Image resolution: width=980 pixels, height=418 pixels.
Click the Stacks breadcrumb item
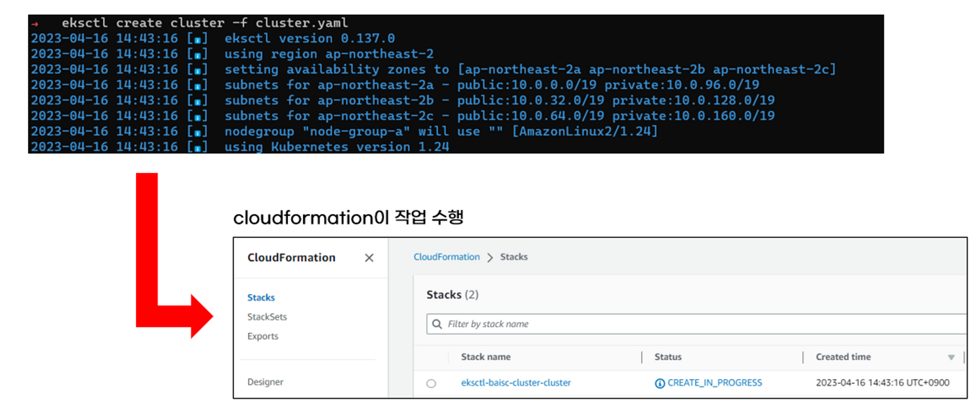click(x=514, y=257)
